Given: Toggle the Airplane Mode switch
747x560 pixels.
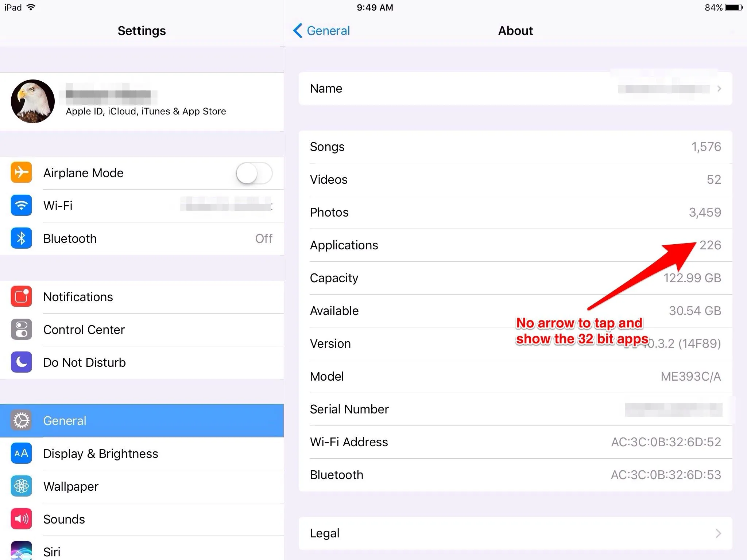Looking at the screenshot, I should [254, 173].
